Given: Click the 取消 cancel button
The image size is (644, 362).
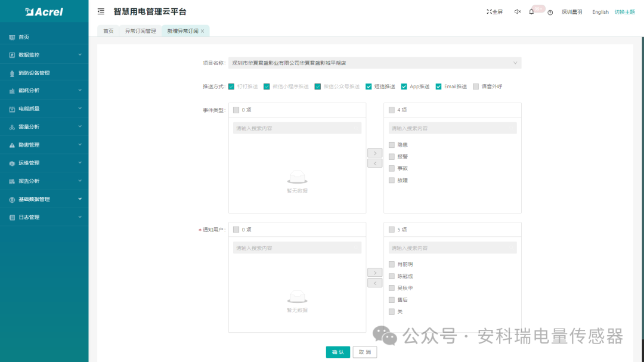Looking at the screenshot, I should [365, 352].
